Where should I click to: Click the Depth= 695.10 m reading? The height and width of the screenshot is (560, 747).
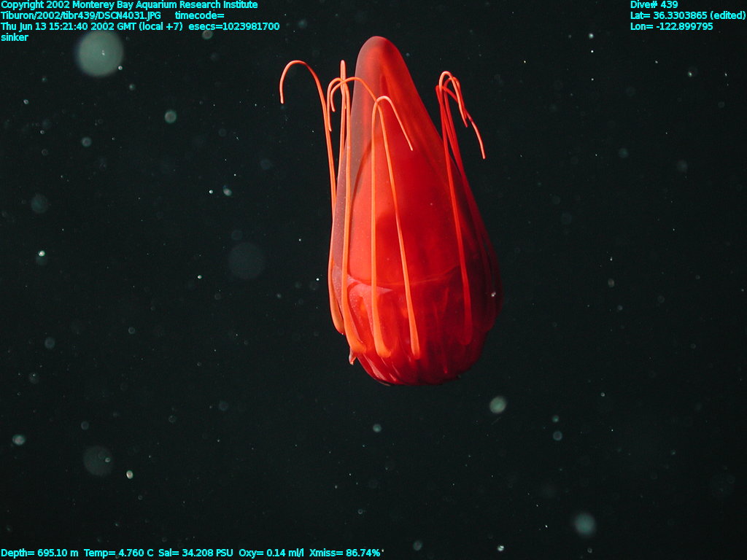click(40, 553)
